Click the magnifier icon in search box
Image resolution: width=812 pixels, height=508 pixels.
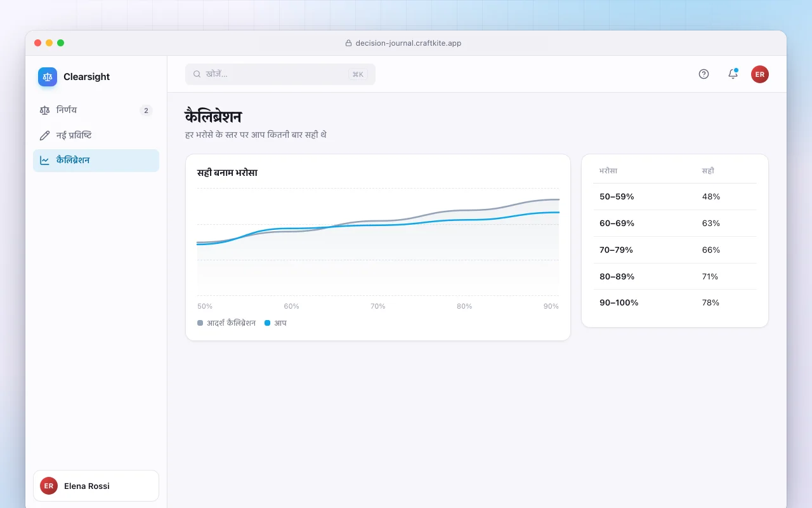click(197, 74)
